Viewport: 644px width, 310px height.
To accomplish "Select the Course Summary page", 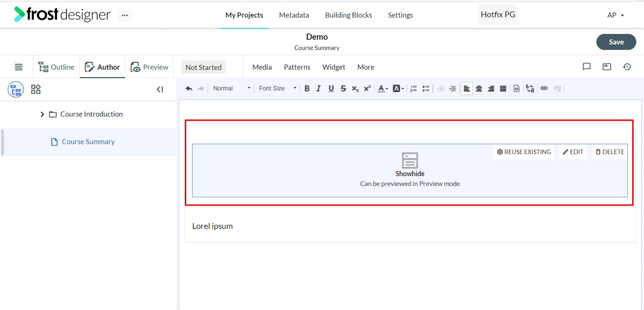I will click(x=89, y=142).
